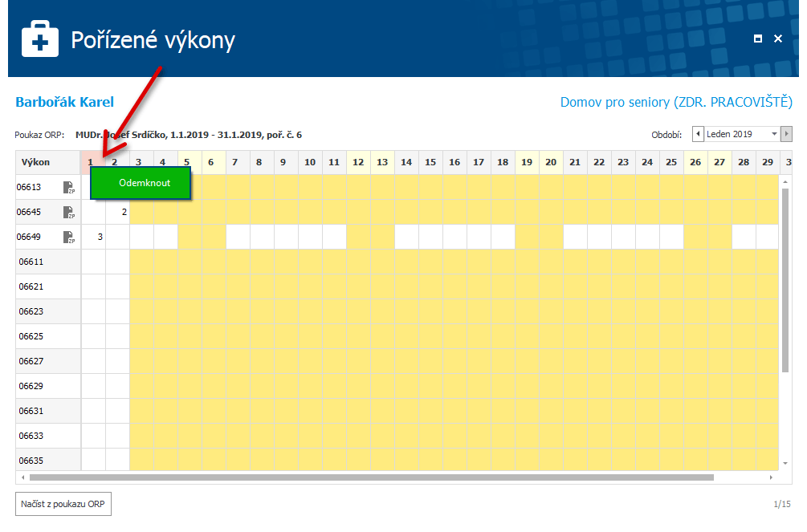Click the vertical scrollbar thumb of the grid
807x532 pixels.
(785, 280)
